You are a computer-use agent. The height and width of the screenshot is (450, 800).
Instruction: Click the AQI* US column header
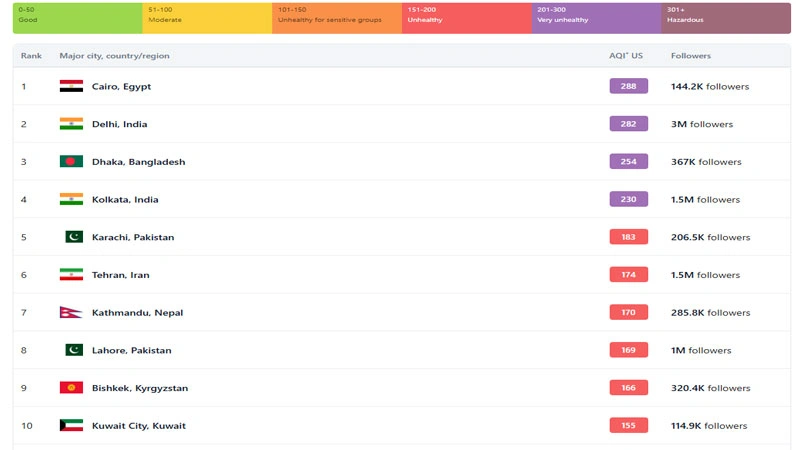tap(626, 56)
